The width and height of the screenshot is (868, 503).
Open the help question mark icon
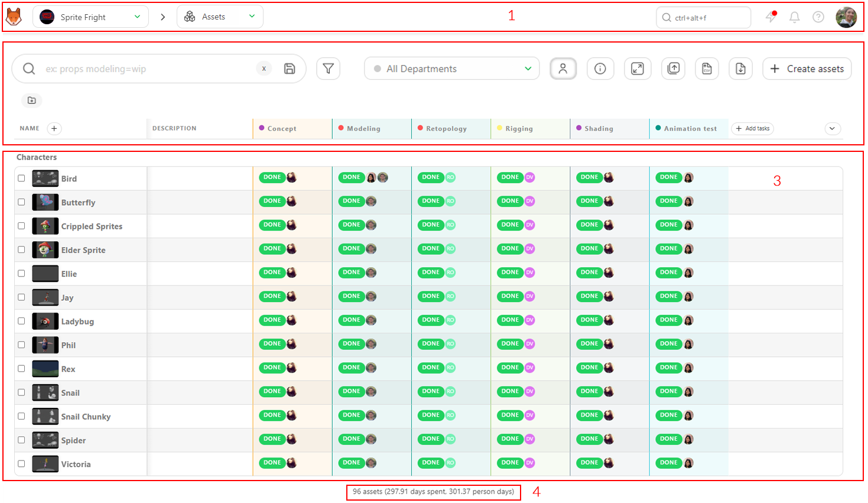tap(818, 17)
